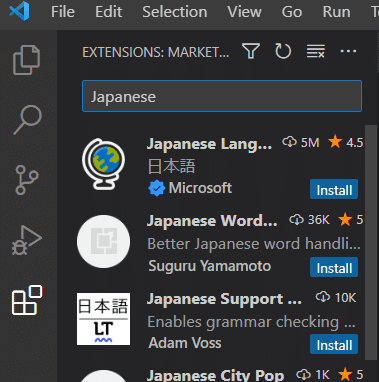Open the Explorer view in activity bar
Viewport: 379px width, 382px height.
(x=27, y=60)
